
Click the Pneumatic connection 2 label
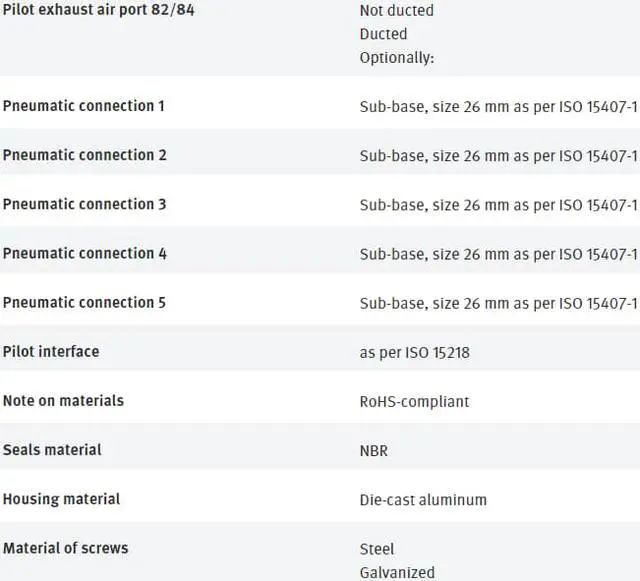(84, 155)
